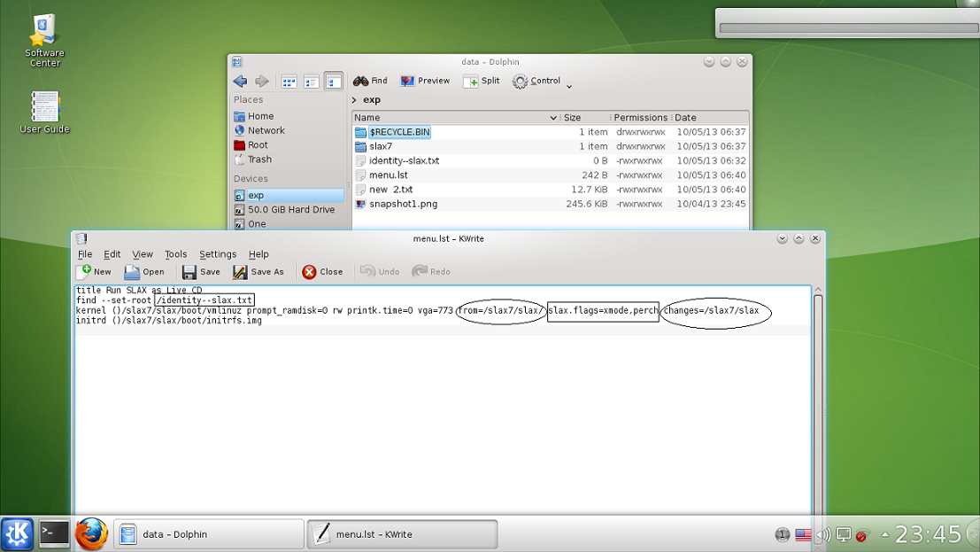The width and height of the screenshot is (980, 552).
Task: Switch Dolphin to the Details view mode
Action: point(333,82)
